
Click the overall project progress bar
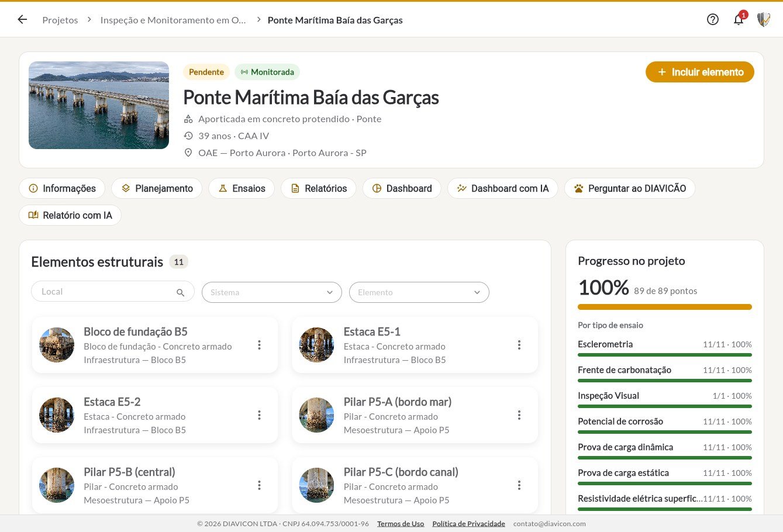click(665, 307)
